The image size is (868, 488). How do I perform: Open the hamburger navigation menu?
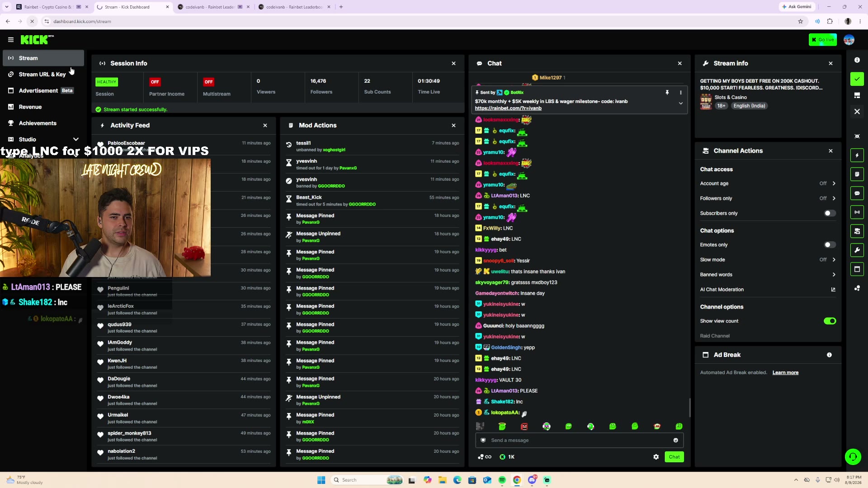pos(11,40)
